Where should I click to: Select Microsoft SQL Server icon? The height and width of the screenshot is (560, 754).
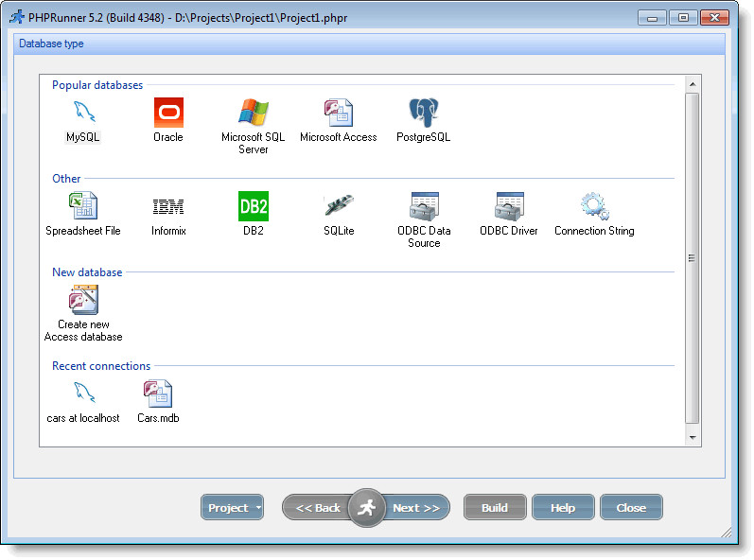click(x=254, y=112)
